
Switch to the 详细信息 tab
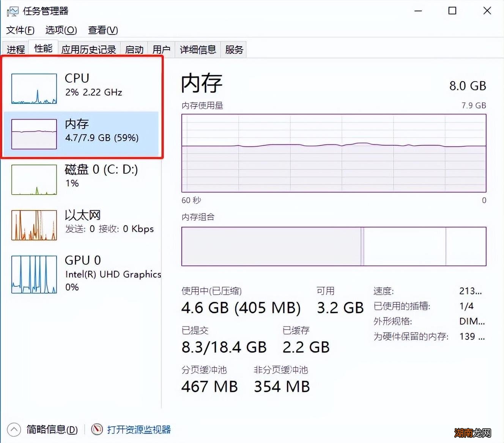[198, 50]
